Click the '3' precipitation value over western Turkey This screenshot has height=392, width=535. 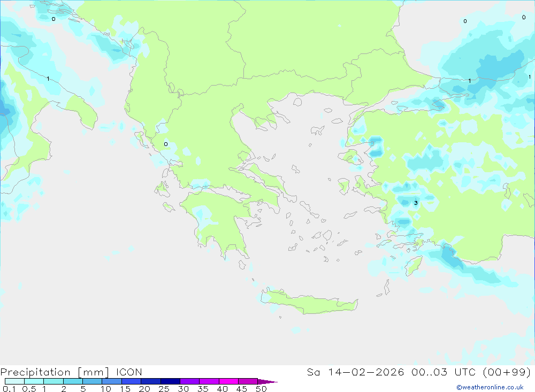point(416,203)
